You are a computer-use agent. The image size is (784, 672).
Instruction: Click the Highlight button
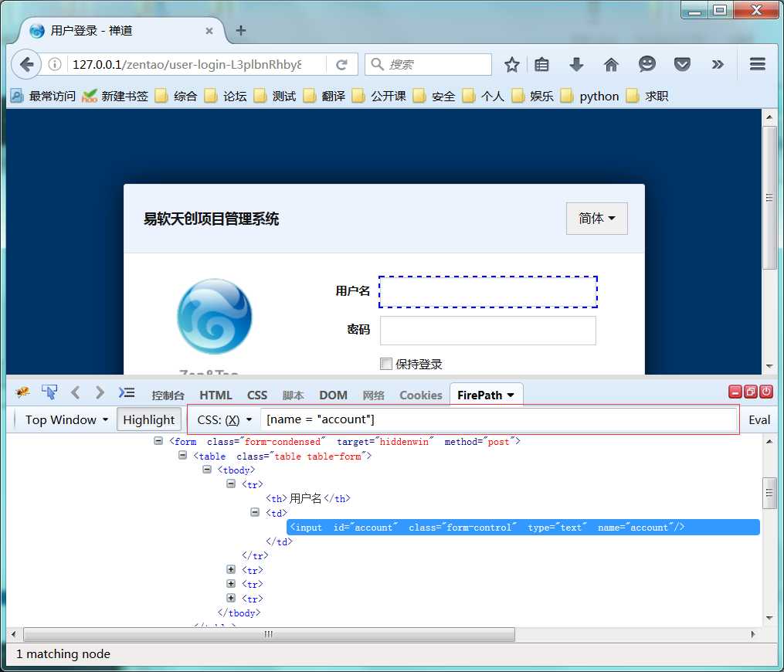148,419
